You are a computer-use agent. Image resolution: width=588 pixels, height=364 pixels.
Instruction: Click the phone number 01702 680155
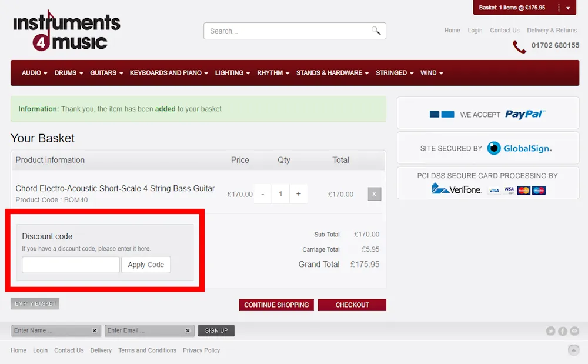click(x=556, y=45)
